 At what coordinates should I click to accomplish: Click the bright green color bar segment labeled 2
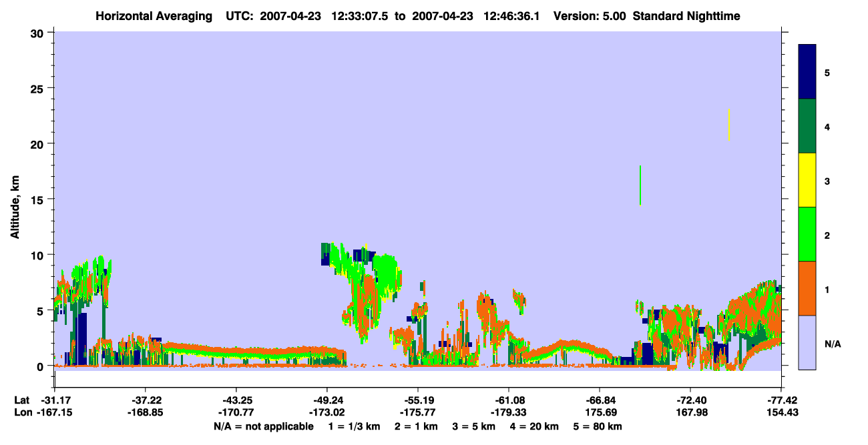pos(807,234)
